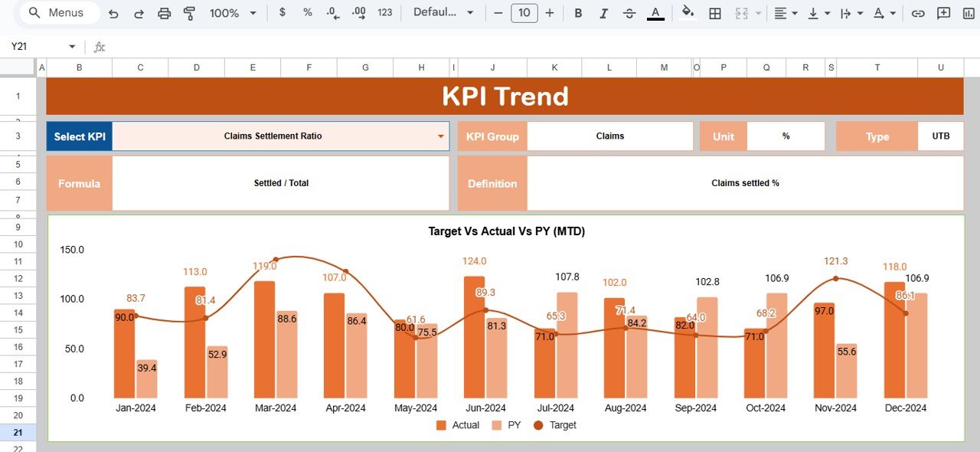This screenshot has width=980, height=452.
Task: Toggle strikethrough formatting
Action: (x=629, y=13)
